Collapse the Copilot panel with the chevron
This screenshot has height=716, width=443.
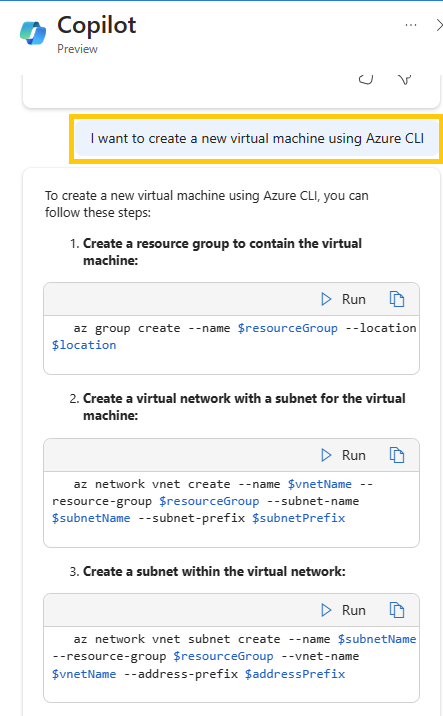(439, 26)
